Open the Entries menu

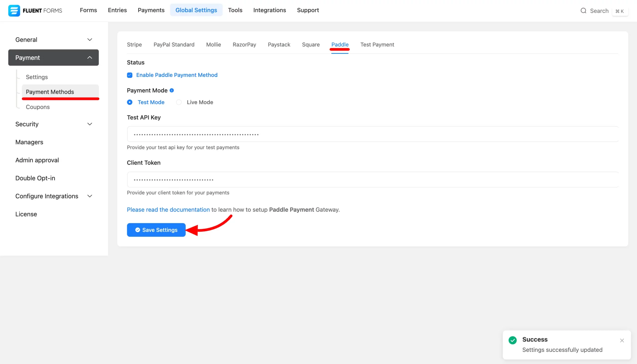(x=117, y=10)
